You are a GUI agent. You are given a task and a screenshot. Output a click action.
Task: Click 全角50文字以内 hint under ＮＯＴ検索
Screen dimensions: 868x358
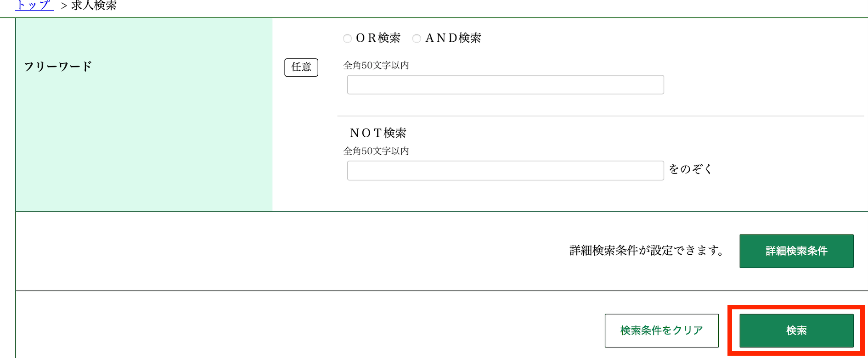[376, 151]
